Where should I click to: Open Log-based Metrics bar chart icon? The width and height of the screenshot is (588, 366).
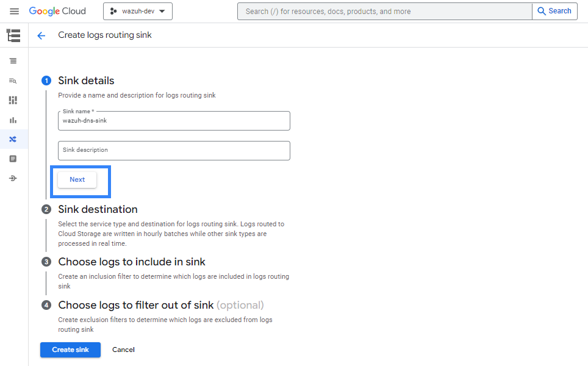click(x=13, y=120)
